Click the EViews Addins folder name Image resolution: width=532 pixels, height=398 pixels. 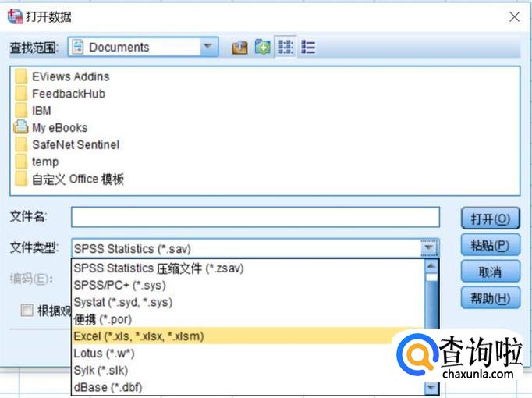click(x=70, y=76)
